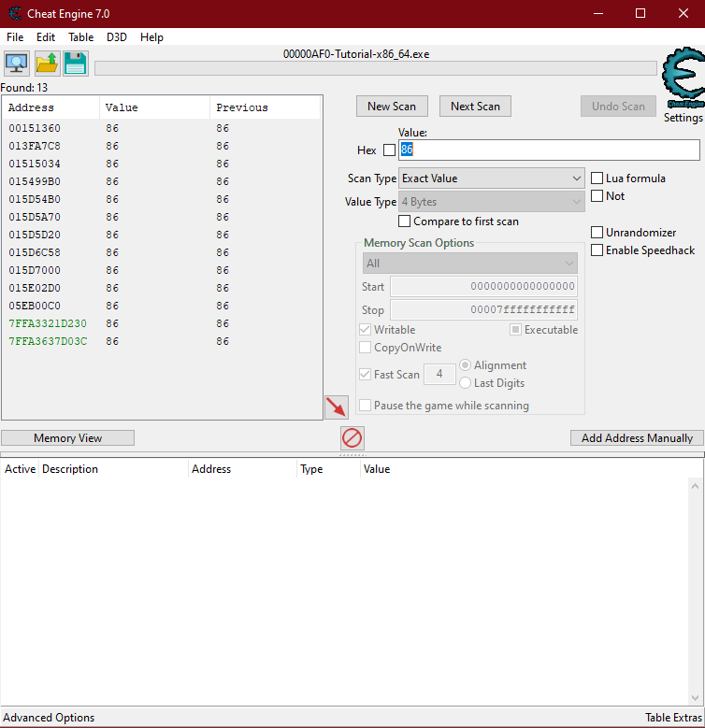The height and width of the screenshot is (728, 705).
Task: Open the Help menu
Action: 151,37
